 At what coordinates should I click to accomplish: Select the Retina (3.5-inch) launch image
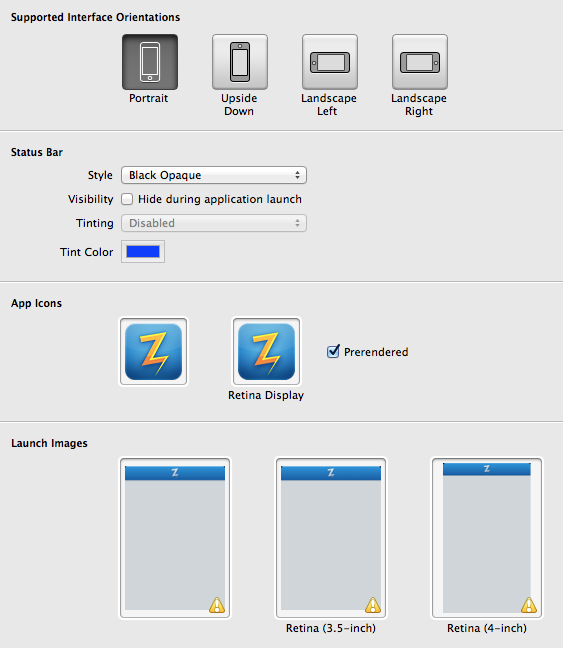[331, 538]
